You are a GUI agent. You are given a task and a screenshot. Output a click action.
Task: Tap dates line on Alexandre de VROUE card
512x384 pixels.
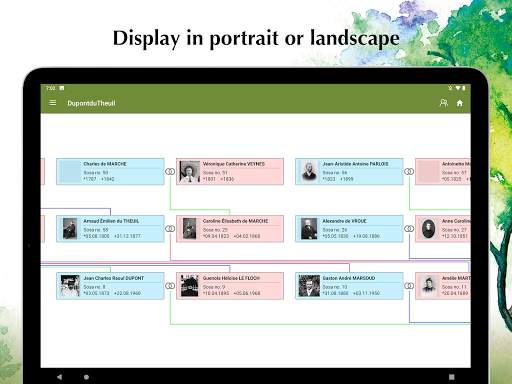(351, 236)
